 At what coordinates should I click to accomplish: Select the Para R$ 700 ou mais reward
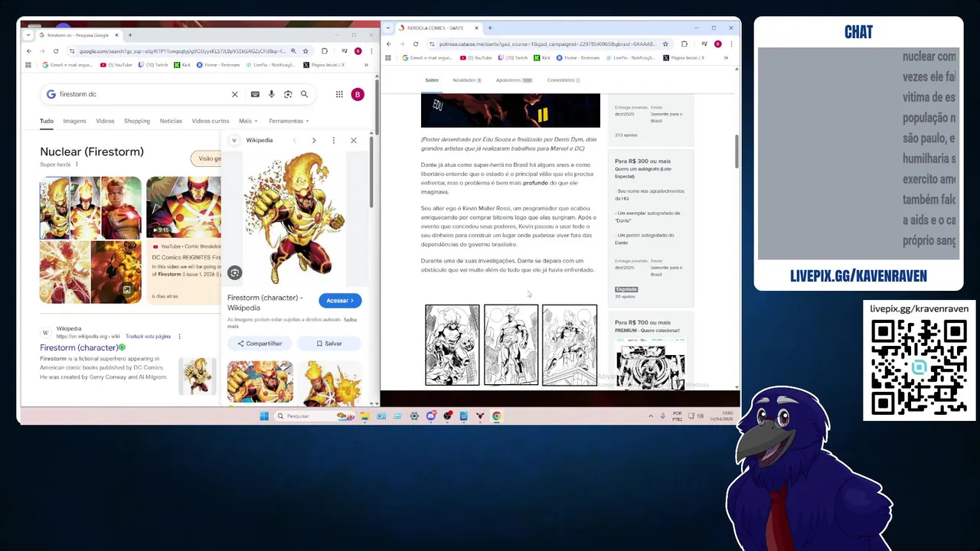tap(651, 350)
